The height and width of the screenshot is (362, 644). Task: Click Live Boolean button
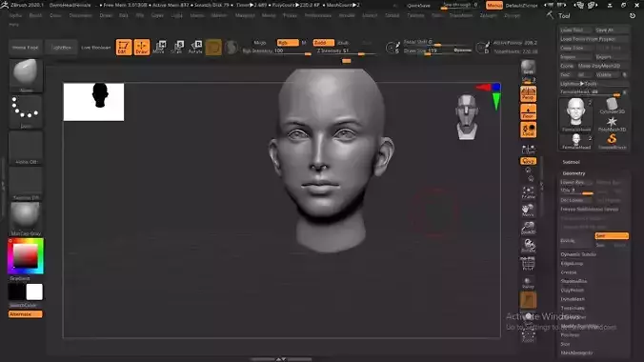95,48
